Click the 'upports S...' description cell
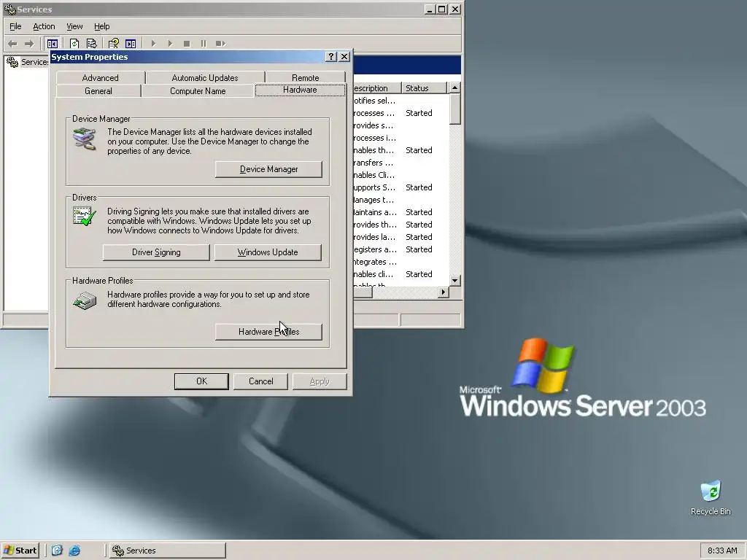 (374, 187)
